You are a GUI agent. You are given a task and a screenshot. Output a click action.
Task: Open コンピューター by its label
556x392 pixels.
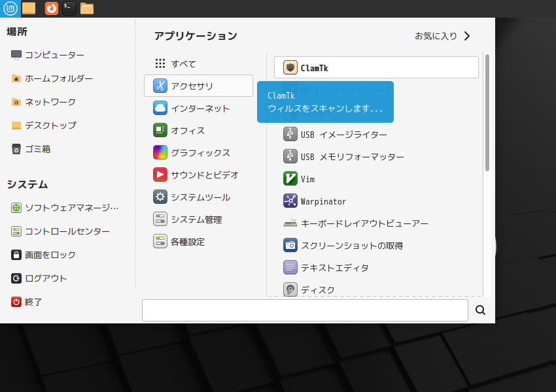tap(54, 56)
